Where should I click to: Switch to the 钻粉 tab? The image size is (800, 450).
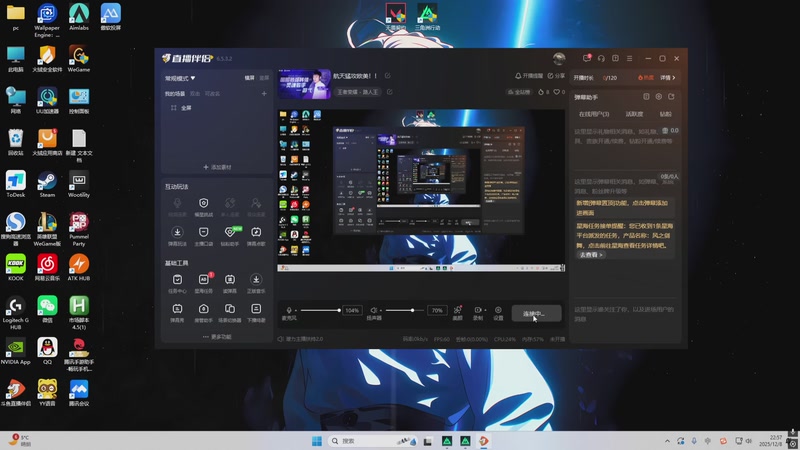(666, 114)
